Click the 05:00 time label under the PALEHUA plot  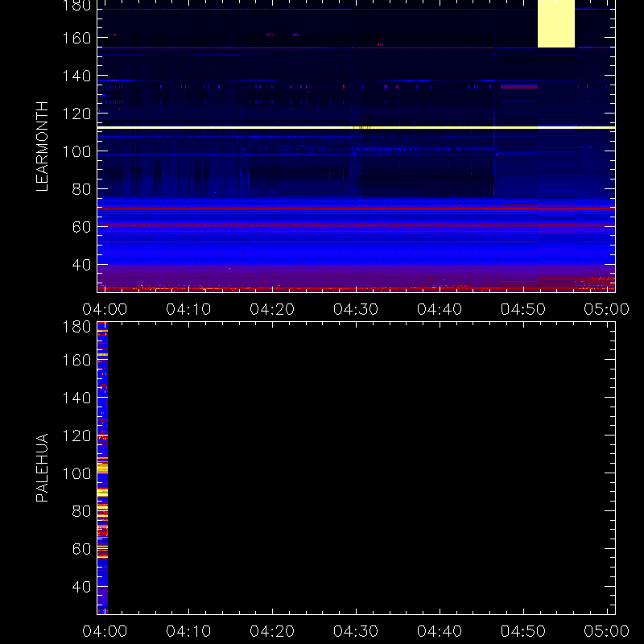[607, 631]
